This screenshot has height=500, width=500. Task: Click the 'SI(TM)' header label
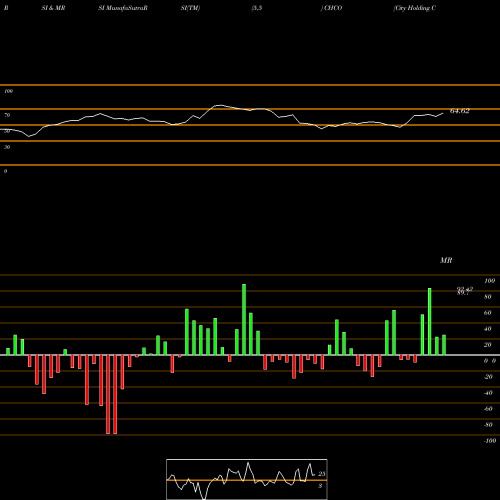(x=190, y=8)
